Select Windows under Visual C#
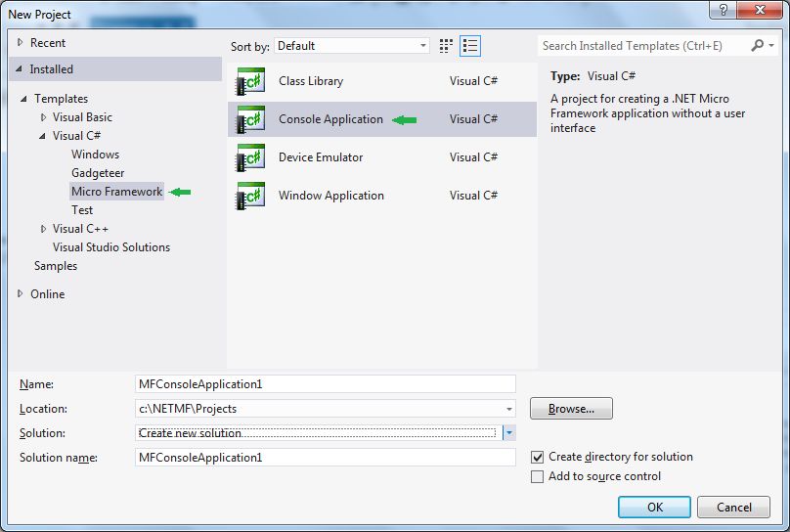This screenshot has width=790, height=532. (95, 155)
